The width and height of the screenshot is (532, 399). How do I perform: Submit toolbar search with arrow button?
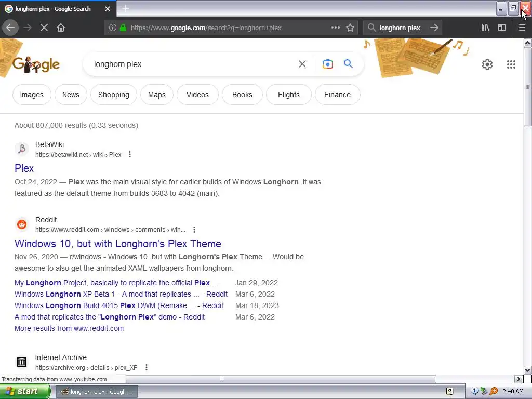(434, 28)
